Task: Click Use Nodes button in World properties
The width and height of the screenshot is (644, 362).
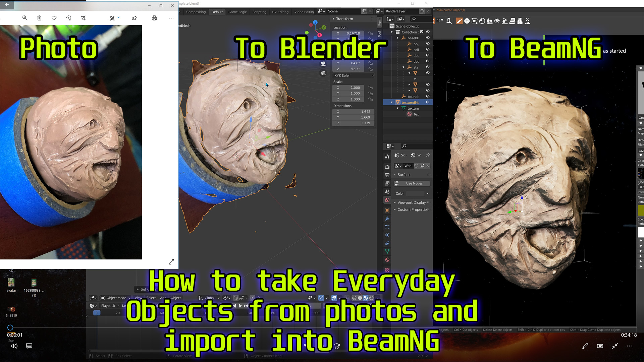Action: click(412, 183)
